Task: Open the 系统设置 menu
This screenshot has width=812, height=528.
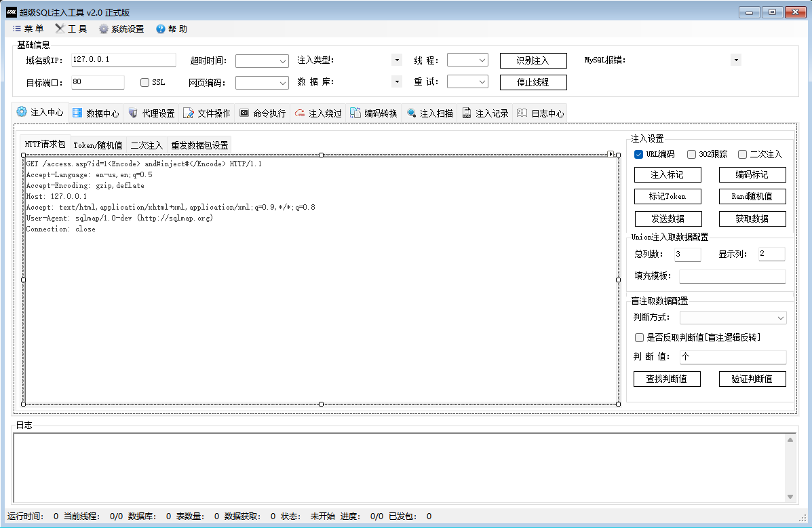Action: 121,29
